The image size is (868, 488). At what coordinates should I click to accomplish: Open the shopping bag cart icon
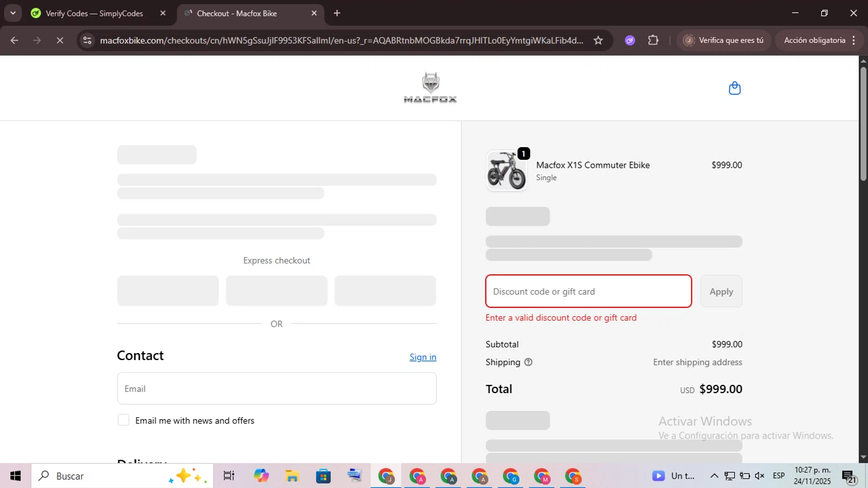coord(735,88)
